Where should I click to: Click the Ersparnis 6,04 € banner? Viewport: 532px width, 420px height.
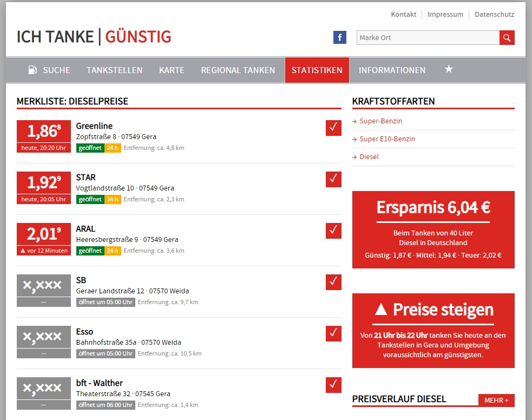[x=434, y=229]
